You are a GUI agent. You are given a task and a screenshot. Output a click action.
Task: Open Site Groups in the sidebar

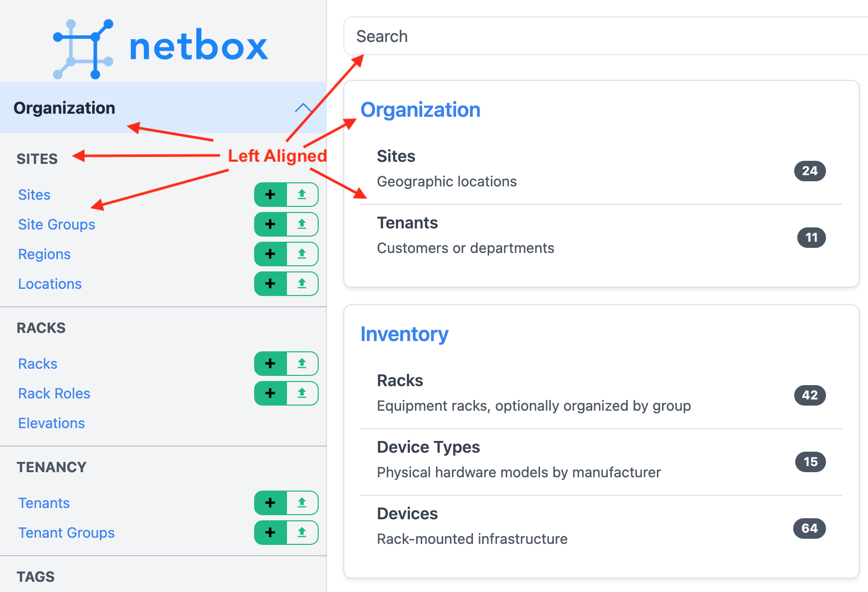56,224
